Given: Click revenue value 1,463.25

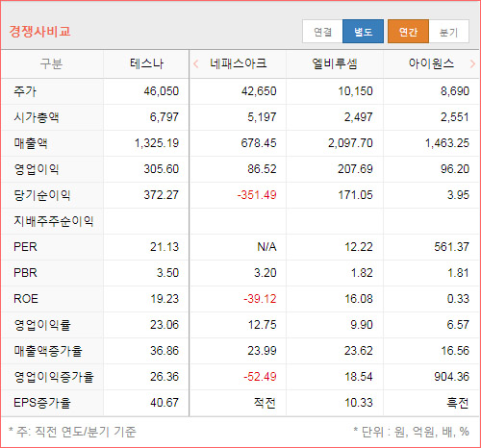Looking at the screenshot, I should coord(447,143).
